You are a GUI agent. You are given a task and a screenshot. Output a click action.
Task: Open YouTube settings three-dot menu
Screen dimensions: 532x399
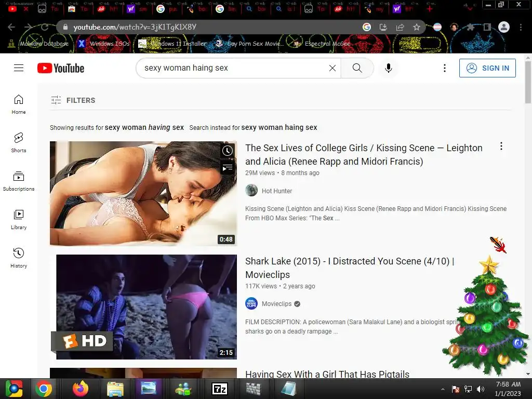coord(445,68)
